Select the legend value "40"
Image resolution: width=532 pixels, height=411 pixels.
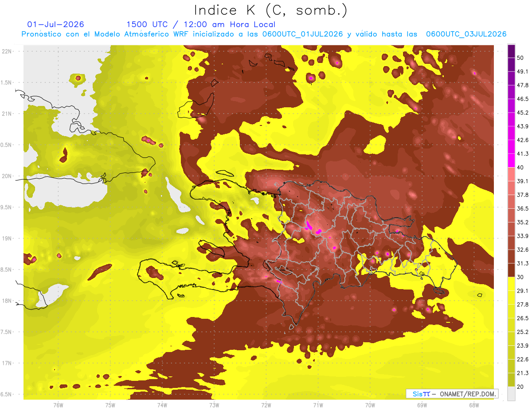[x=520, y=168]
